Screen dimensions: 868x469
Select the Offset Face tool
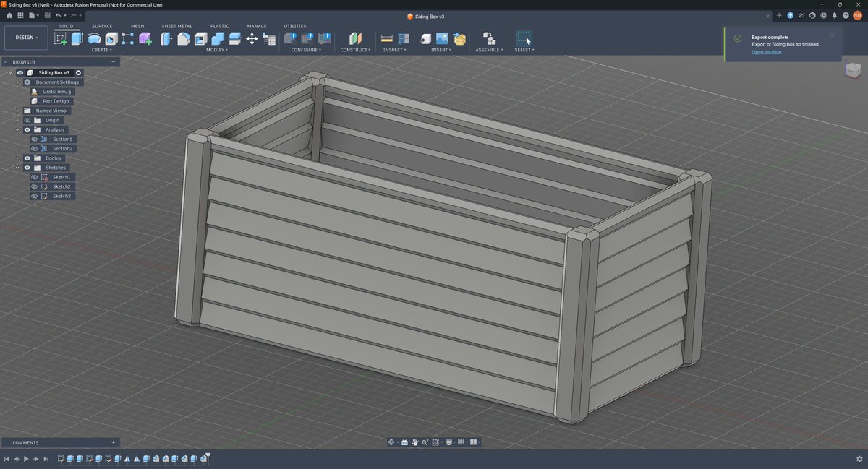[x=234, y=39]
